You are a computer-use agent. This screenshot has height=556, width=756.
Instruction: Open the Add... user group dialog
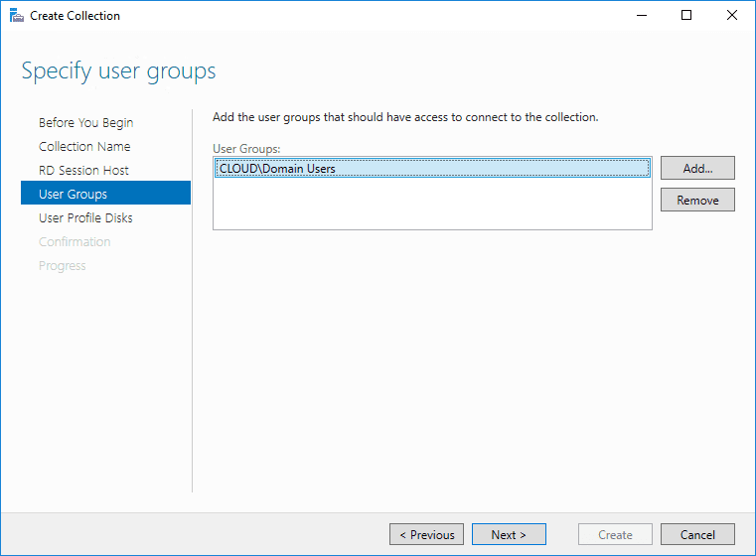(x=697, y=168)
